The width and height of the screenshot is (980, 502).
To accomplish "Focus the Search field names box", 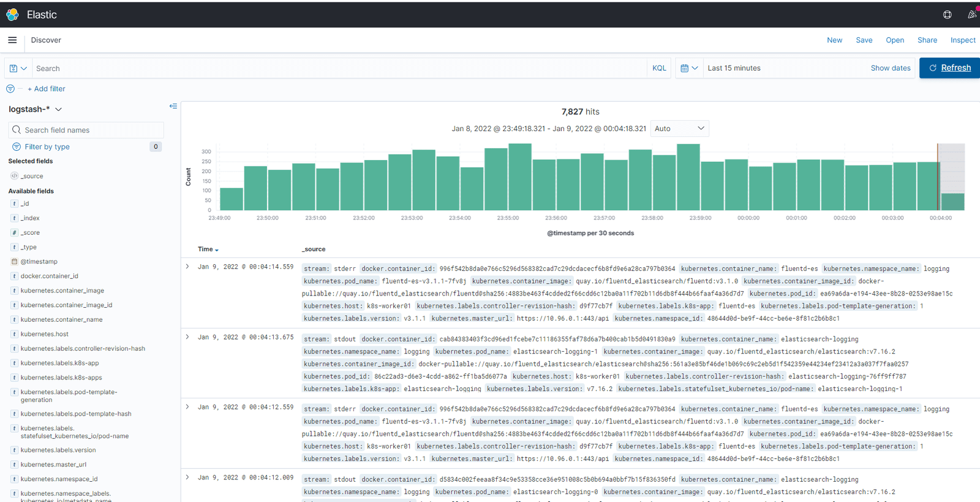I will click(x=86, y=130).
